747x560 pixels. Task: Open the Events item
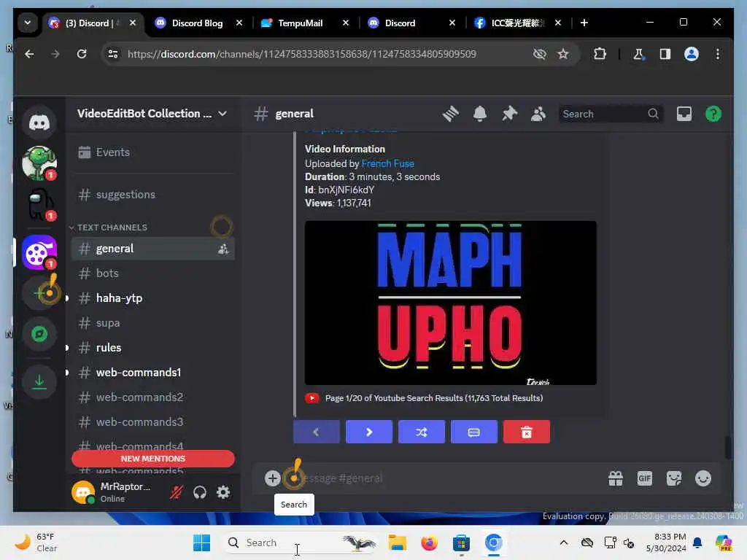coord(152,152)
